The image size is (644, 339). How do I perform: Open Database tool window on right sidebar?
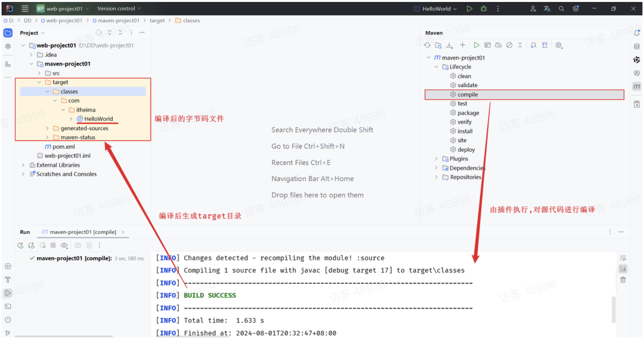[637, 47]
